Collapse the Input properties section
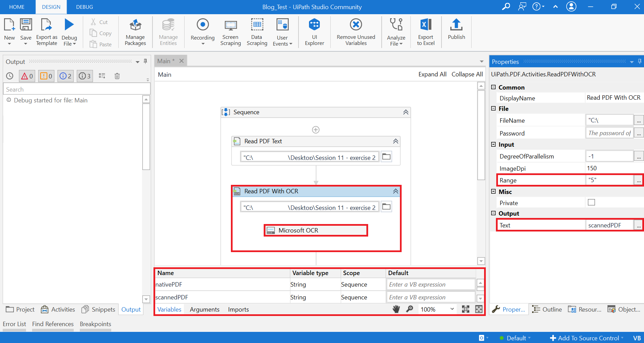Screen dimensions: 644x343 493,144
